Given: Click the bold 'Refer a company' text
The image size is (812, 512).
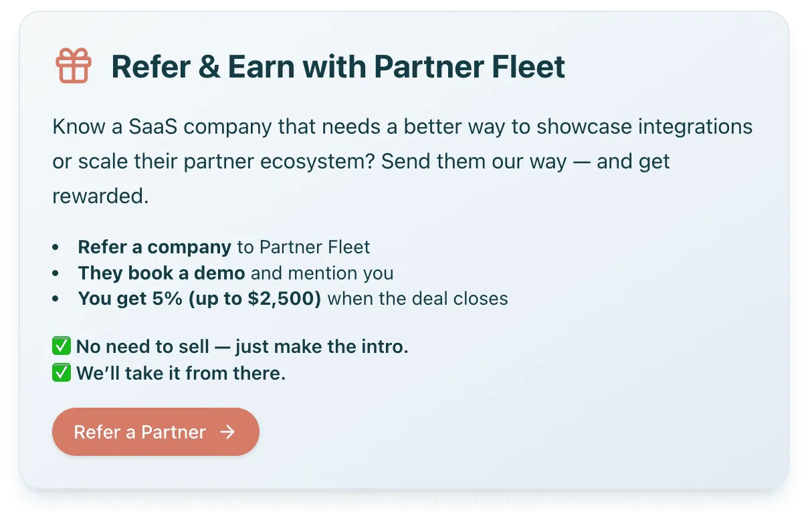Looking at the screenshot, I should (155, 247).
